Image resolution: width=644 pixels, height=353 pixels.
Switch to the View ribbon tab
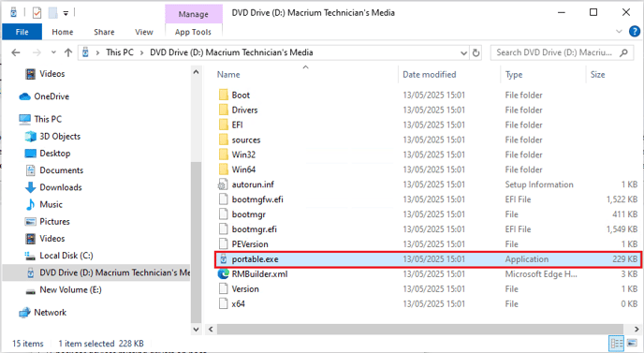(x=144, y=32)
